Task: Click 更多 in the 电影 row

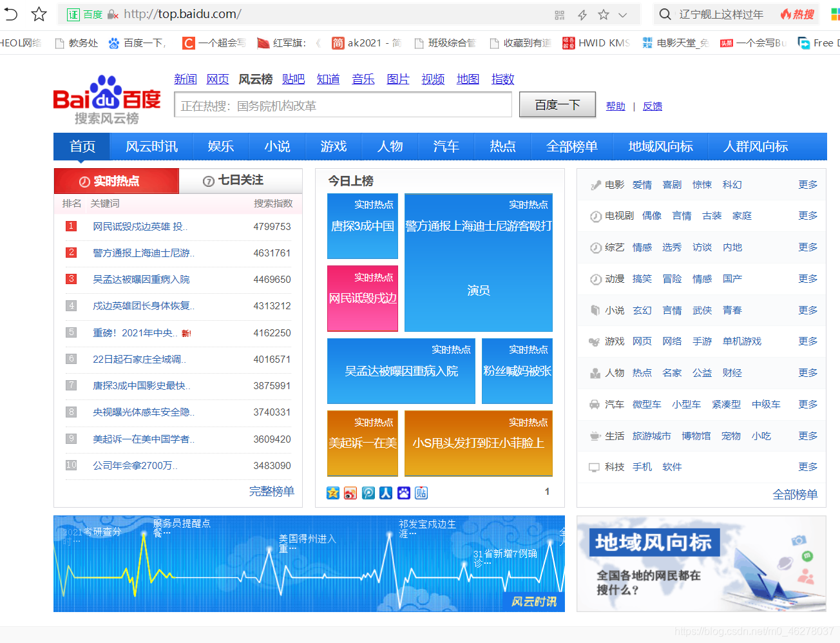Action: point(808,185)
